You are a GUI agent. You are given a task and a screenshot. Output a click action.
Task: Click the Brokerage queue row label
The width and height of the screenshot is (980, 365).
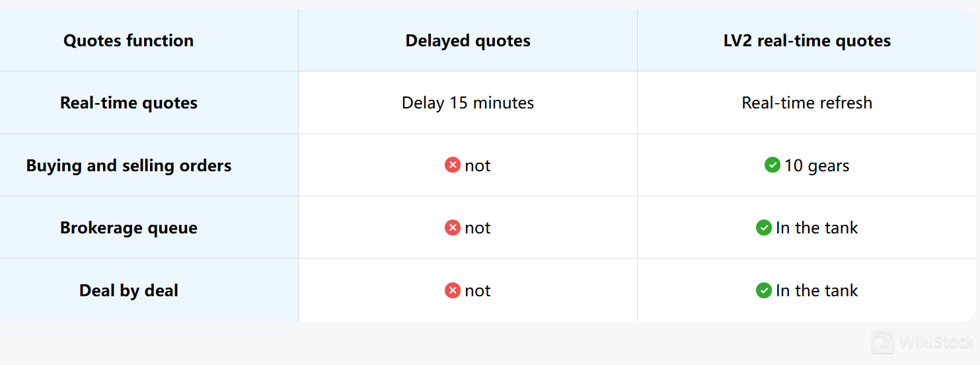pyautogui.click(x=129, y=228)
